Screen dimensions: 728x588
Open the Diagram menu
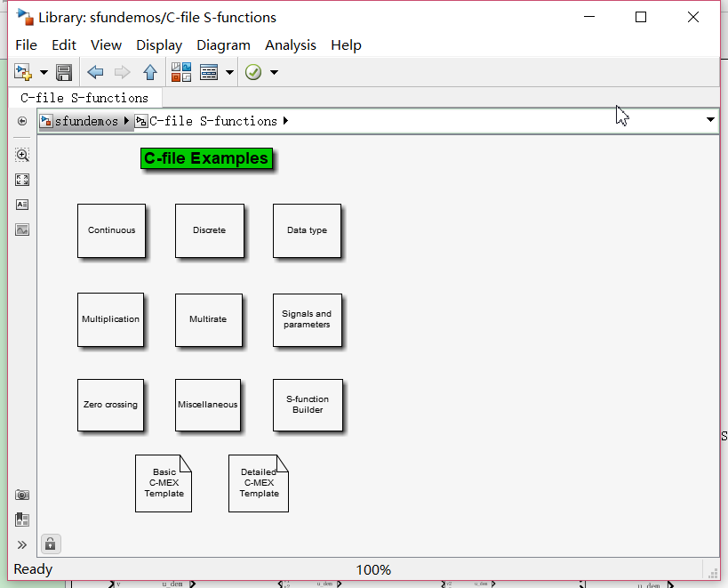[223, 45]
